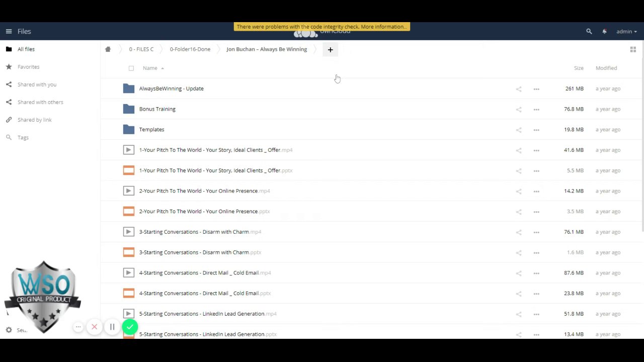This screenshot has width=644, height=362.
Task: Open 1-Your Pitch To The World pptx file
Action: coord(216,170)
